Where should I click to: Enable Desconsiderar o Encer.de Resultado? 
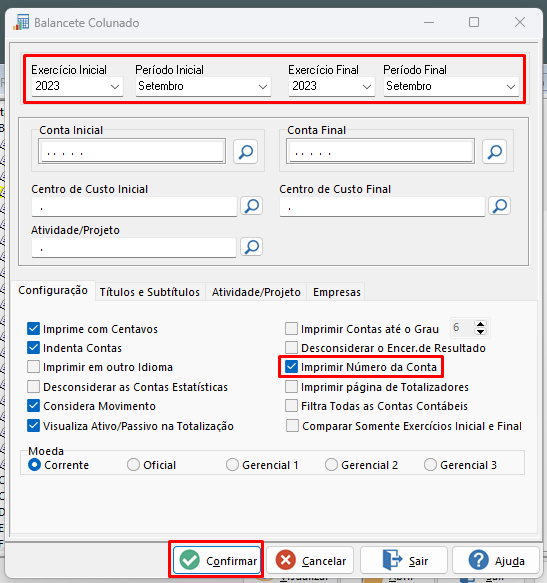coord(292,348)
